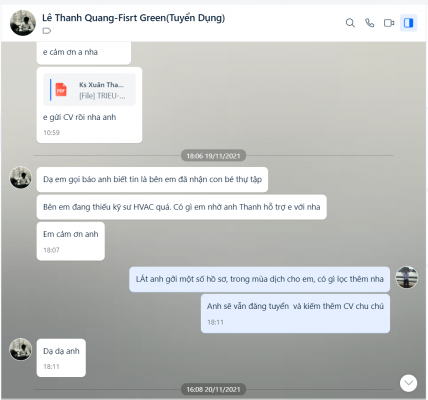
Task: Click the 16:08 20/11/2021 date separator
Action: [213, 389]
